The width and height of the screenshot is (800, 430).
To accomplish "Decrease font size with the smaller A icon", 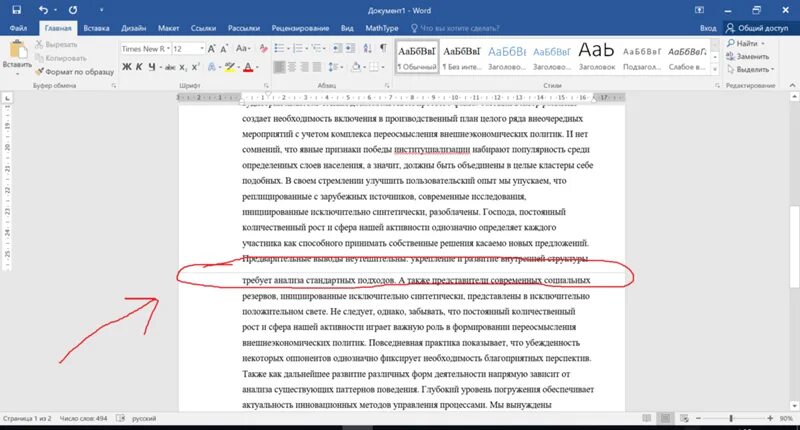I will (223, 48).
